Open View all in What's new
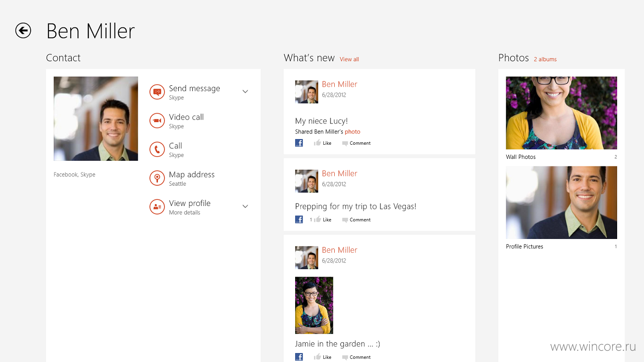The image size is (644, 362). point(349,59)
